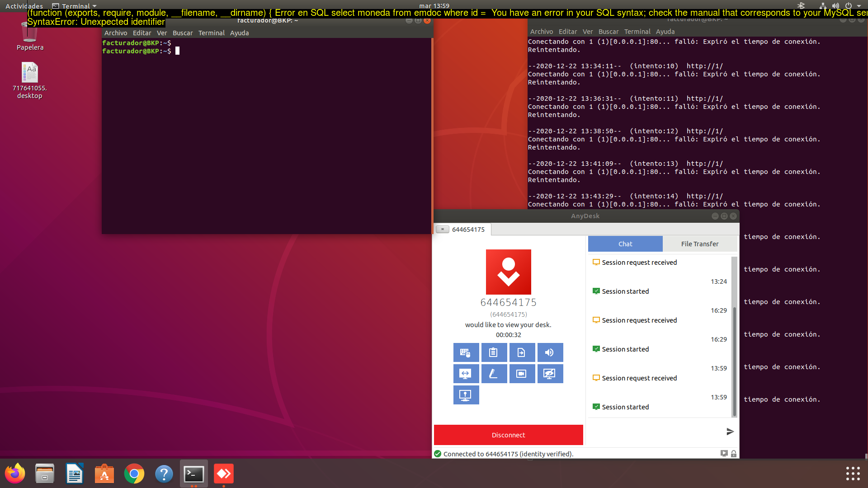Image resolution: width=868 pixels, height=488 pixels.
Task: Click the first 'Session request received' monitor icon
Action: coord(596,262)
